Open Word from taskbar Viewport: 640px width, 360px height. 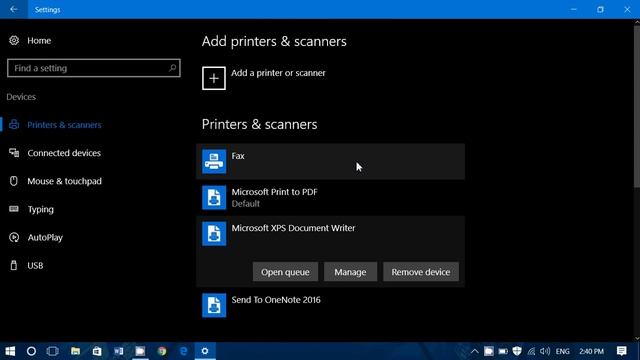pyautogui.click(x=118, y=351)
